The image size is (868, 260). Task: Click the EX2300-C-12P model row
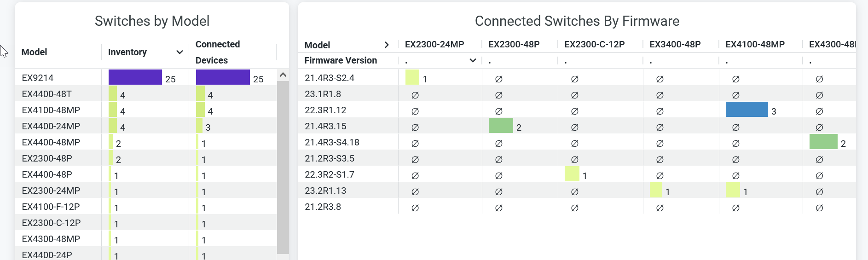(51, 223)
